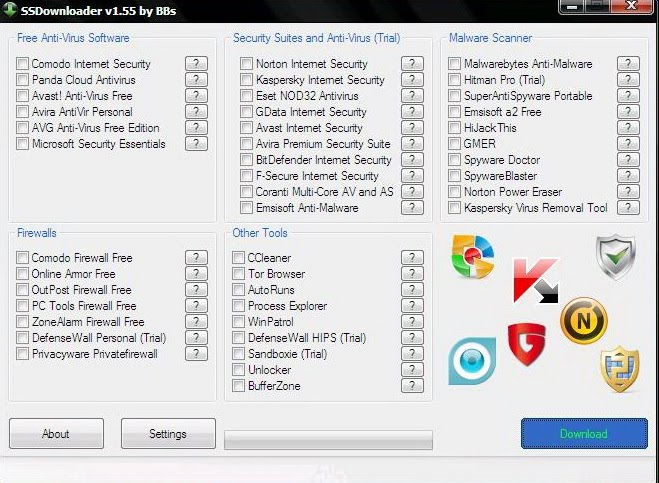The image size is (659, 483).
Task: Enable PC Tools Firewall Free checkbox
Action: [x=22, y=306]
